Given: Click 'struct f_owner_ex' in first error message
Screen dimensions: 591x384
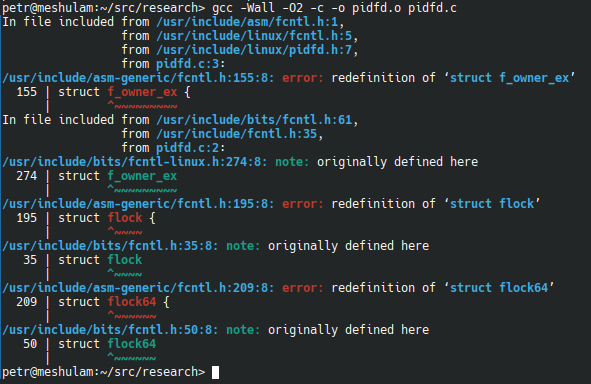Looking at the screenshot, I should point(510,78).
